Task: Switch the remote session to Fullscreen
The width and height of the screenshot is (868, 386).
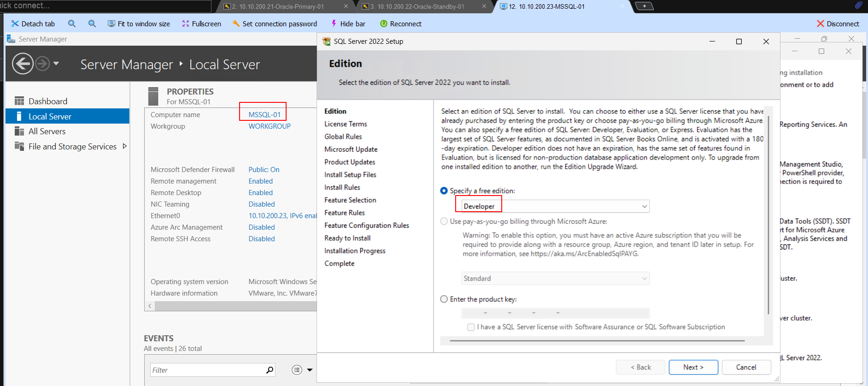Action: point(201,24)
